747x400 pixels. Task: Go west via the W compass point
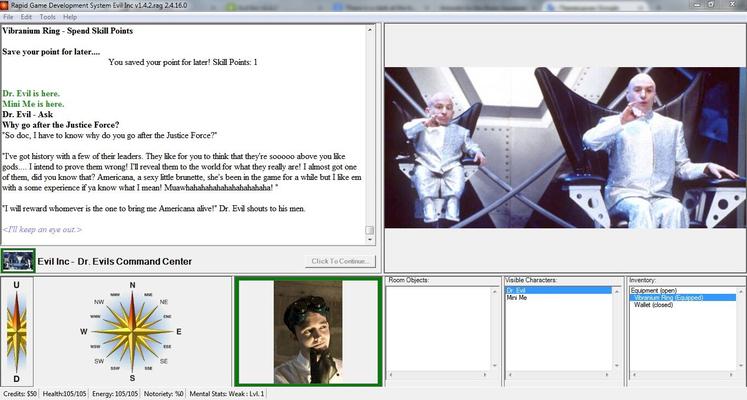(84, 331)
